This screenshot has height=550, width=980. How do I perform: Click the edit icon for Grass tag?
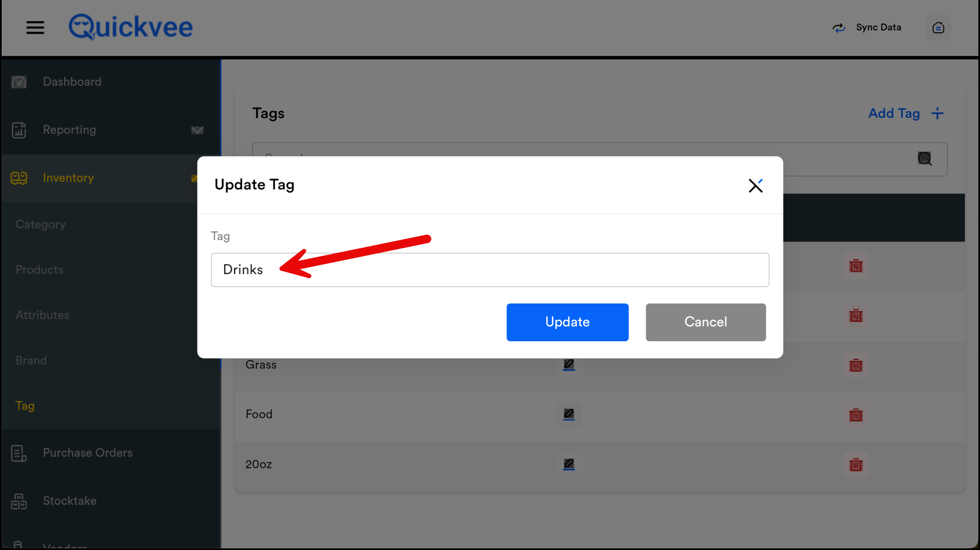(x=569, y=365)
